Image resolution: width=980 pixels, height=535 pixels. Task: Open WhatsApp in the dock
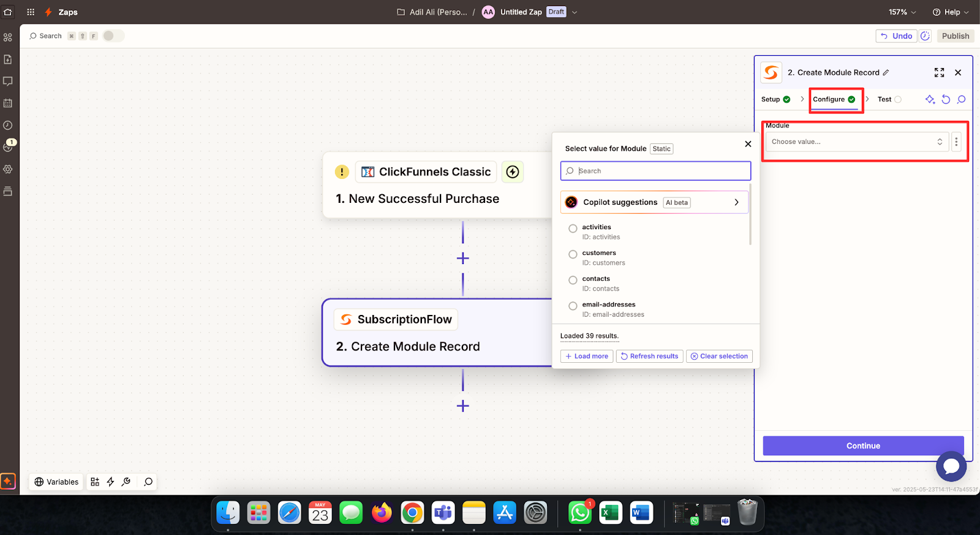tap(580, 512)
